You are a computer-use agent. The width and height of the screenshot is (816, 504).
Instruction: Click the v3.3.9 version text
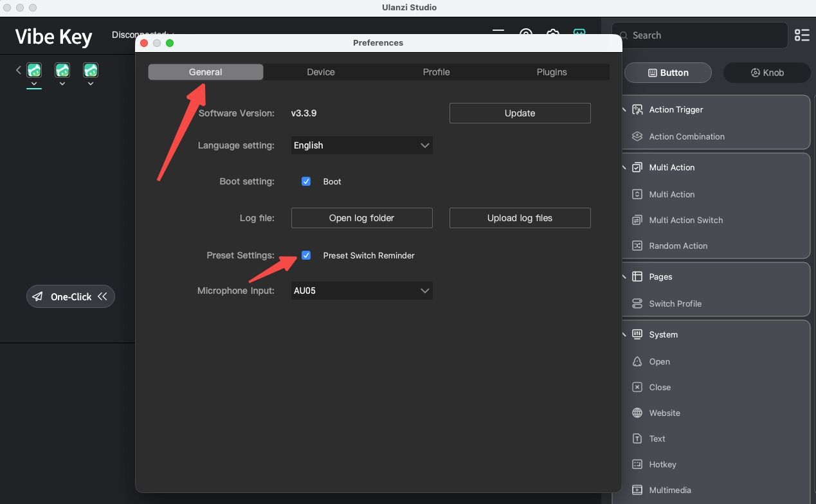(304, 113)
